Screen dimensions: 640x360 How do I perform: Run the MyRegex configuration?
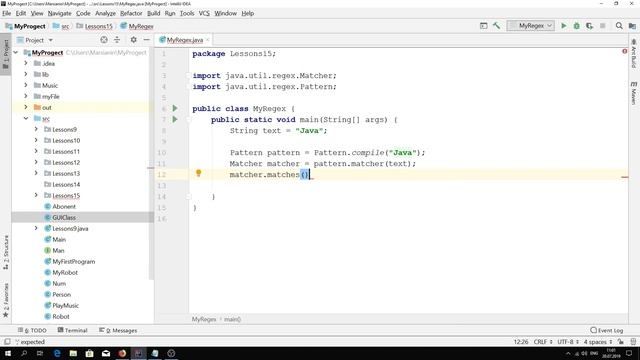(564, 26)
